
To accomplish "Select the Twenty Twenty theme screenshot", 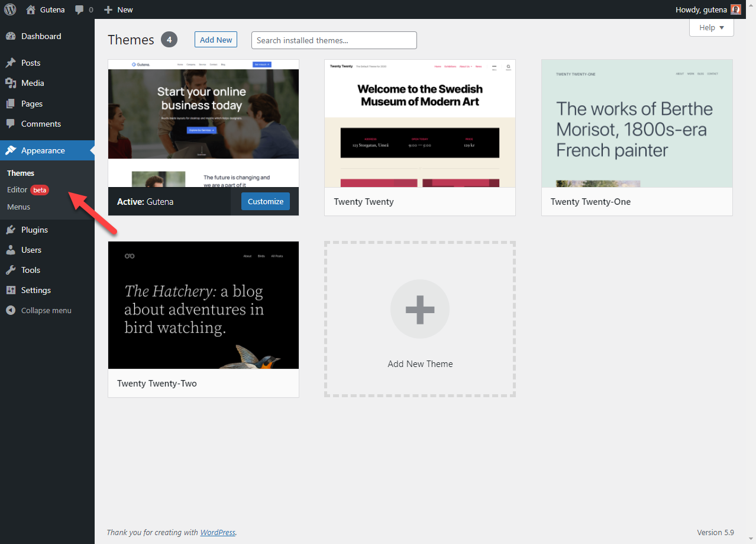I will click(420, 123).
